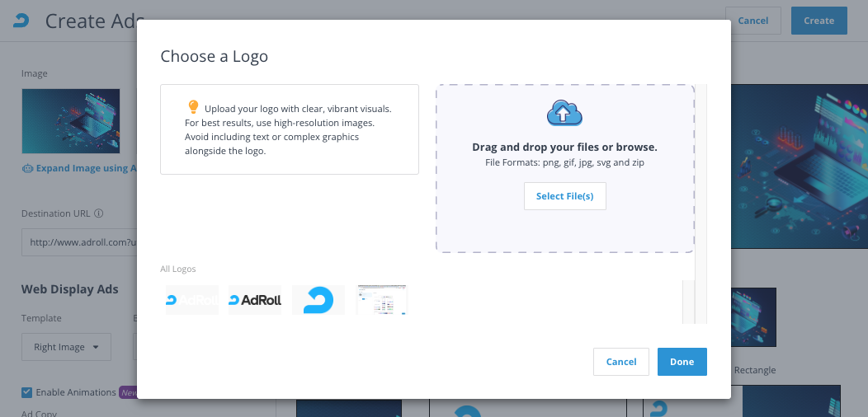Toggle the Enable Animations checkbox
Screen dimensions: 868x417
pos(27,392)
